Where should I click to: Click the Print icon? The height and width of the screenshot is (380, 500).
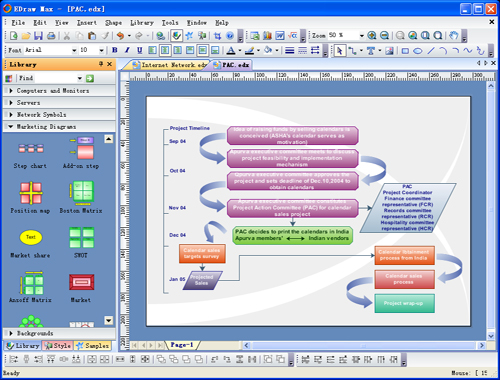tap(51, 36)
